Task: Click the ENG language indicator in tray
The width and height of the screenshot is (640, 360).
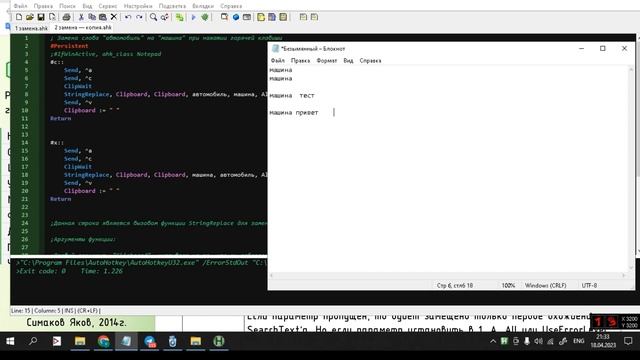Action: (x=578, y=341)
